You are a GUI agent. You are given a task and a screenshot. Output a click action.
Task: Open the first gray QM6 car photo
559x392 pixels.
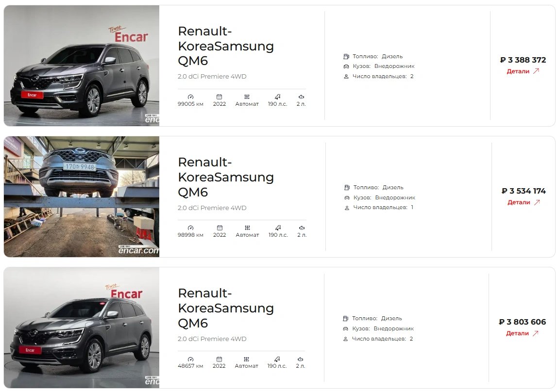pos(82,66)
